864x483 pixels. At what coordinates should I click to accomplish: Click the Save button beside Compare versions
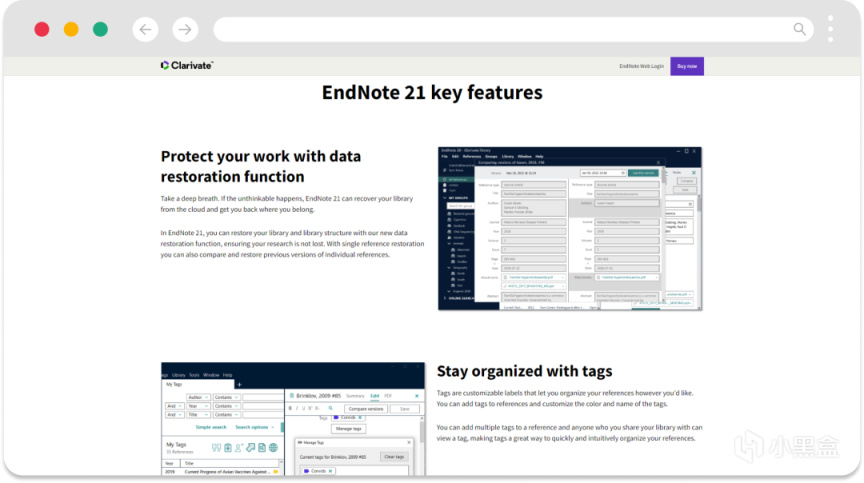click(404, 409)
